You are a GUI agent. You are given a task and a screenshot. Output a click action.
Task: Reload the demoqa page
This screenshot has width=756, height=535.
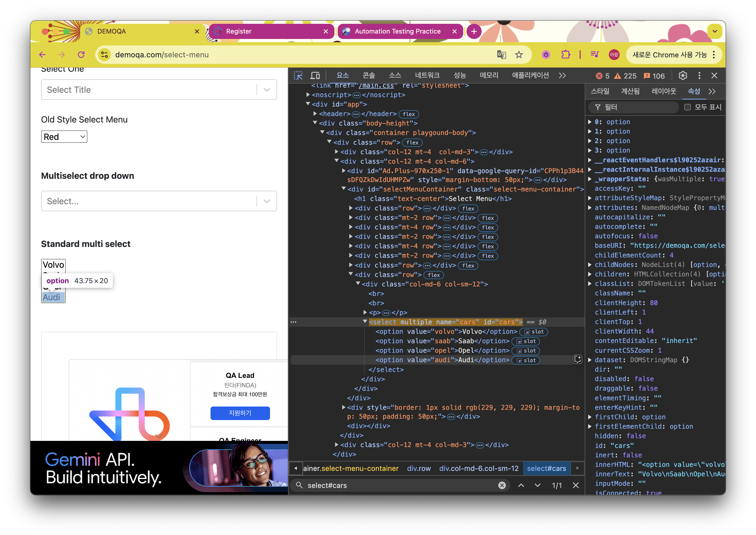tap(81, 55)
